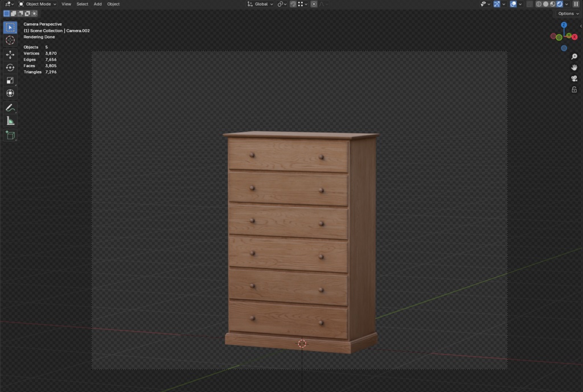This screenshot has height=392, width=583.
Task: Open proportional editing falloff dropdown
Action: pos(323,4)
